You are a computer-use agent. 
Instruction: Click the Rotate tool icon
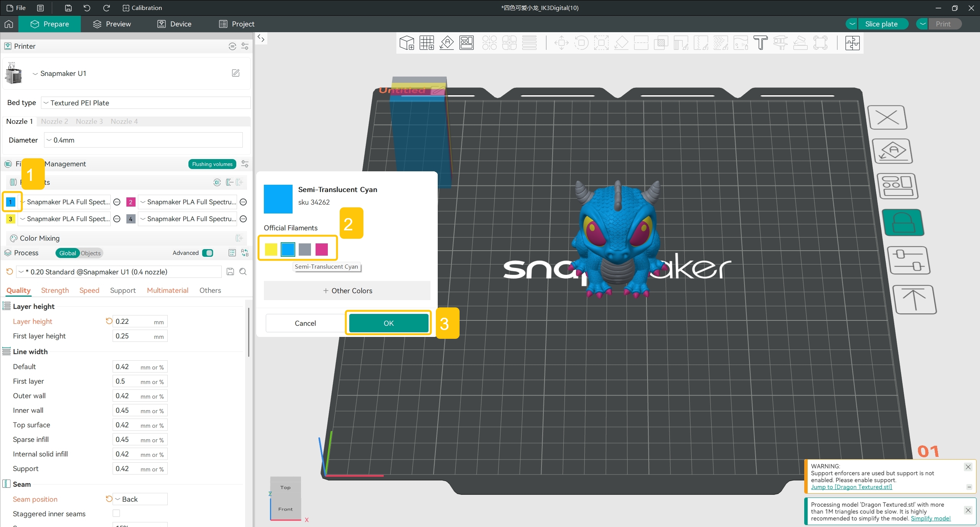pyautogui.click(x=581, y=43)
